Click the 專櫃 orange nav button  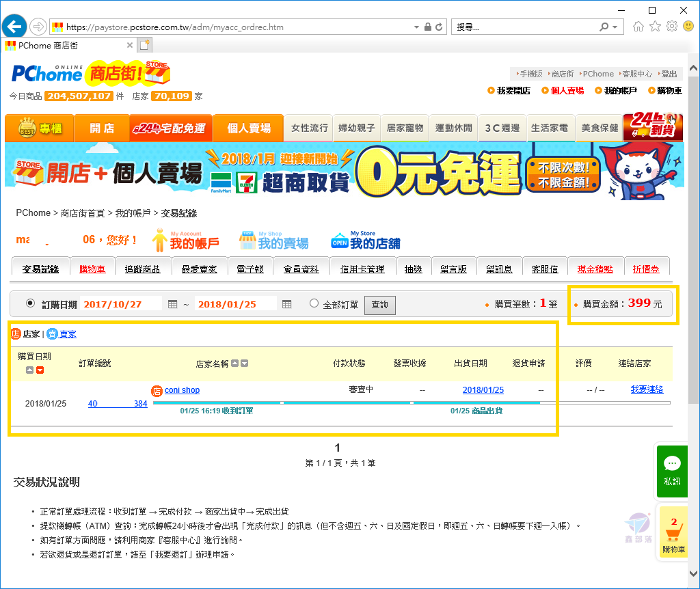click(39, 128)
